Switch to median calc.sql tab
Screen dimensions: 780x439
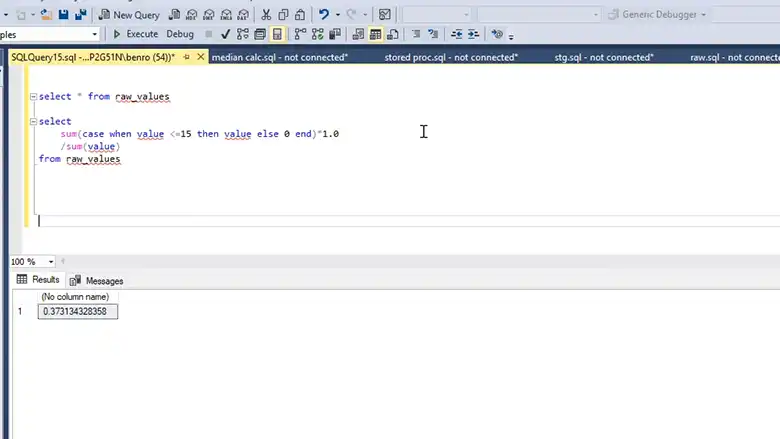[x=280, y=57]
